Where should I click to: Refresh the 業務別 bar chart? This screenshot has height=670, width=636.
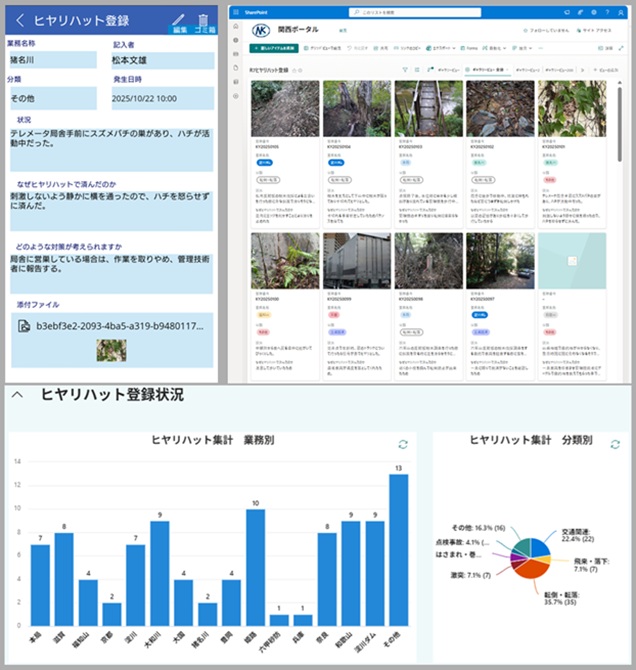pos(402,444)
